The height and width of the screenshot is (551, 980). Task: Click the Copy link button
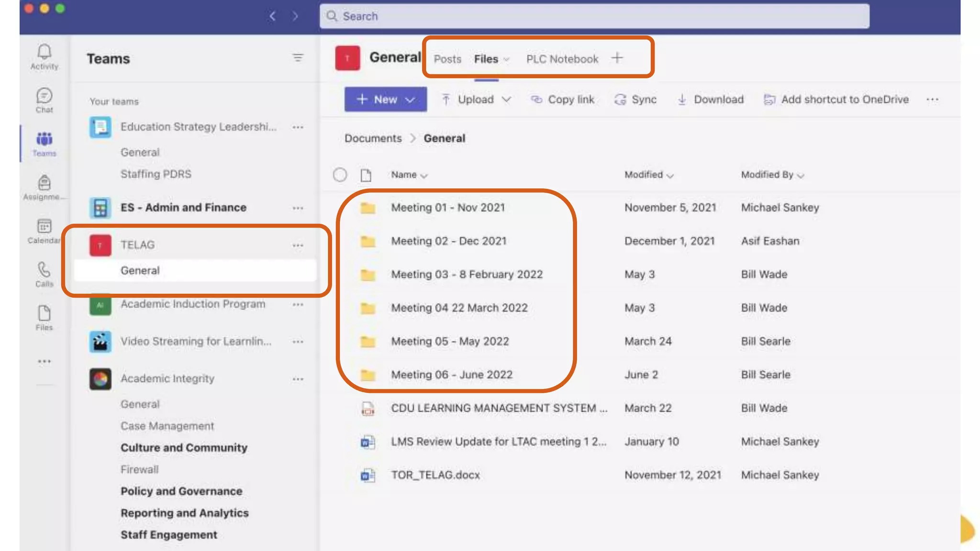click(x=563, y=99)
